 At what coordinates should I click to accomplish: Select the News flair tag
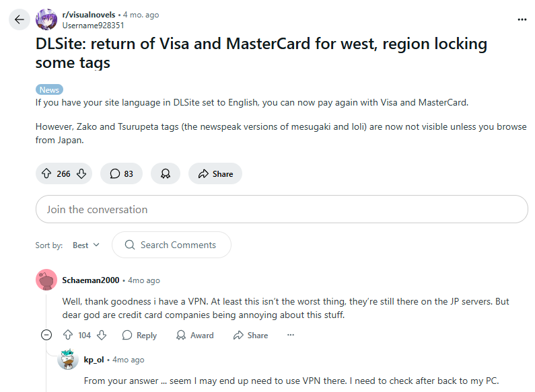tap(50, 89)
